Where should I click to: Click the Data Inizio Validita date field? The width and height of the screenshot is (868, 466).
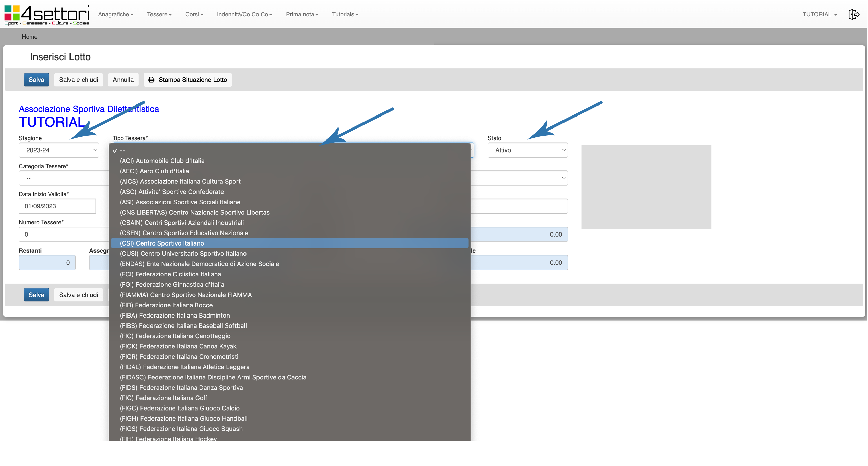coord(57,206)
